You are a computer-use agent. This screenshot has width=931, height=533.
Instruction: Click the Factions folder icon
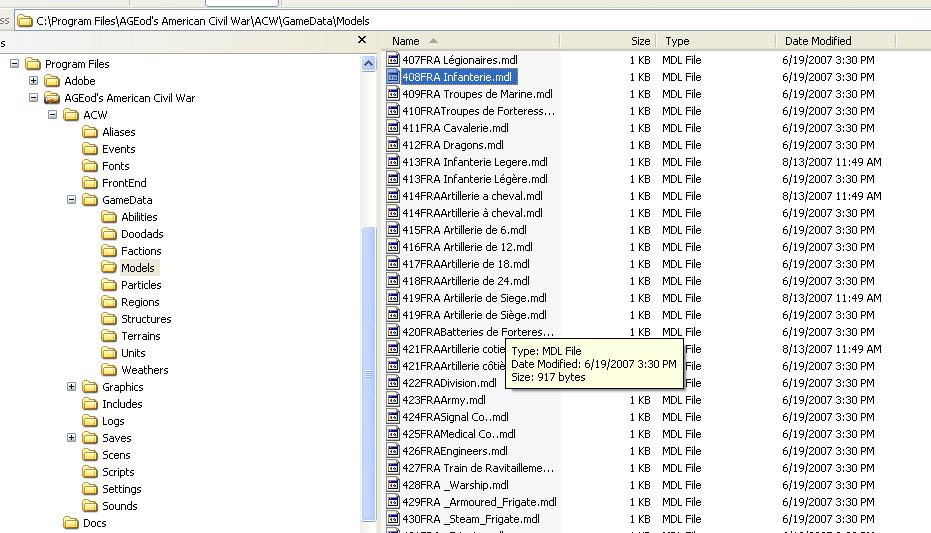109,251
